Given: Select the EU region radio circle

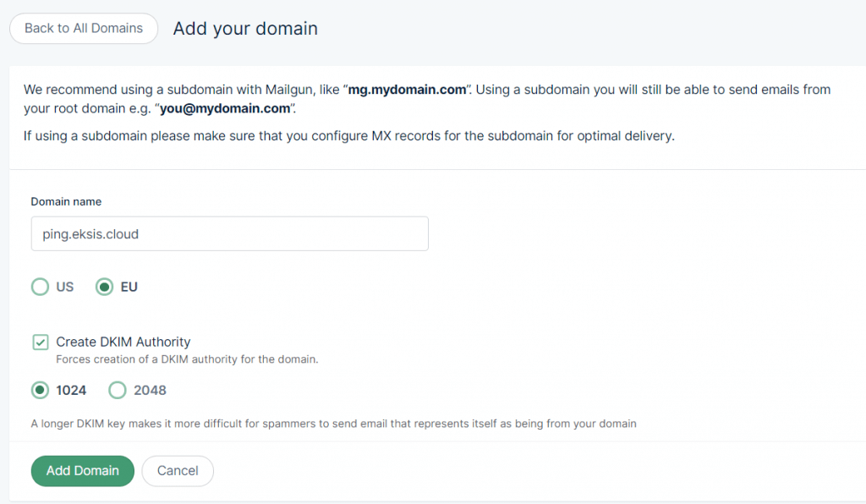Looking at the screenshot, I should 104,287.
